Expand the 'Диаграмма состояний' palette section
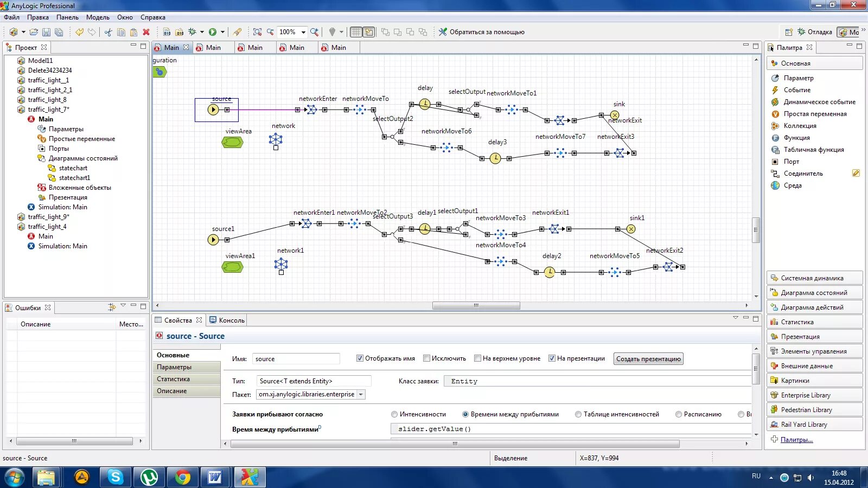868x488 pixels. click(x=814, y=293)
